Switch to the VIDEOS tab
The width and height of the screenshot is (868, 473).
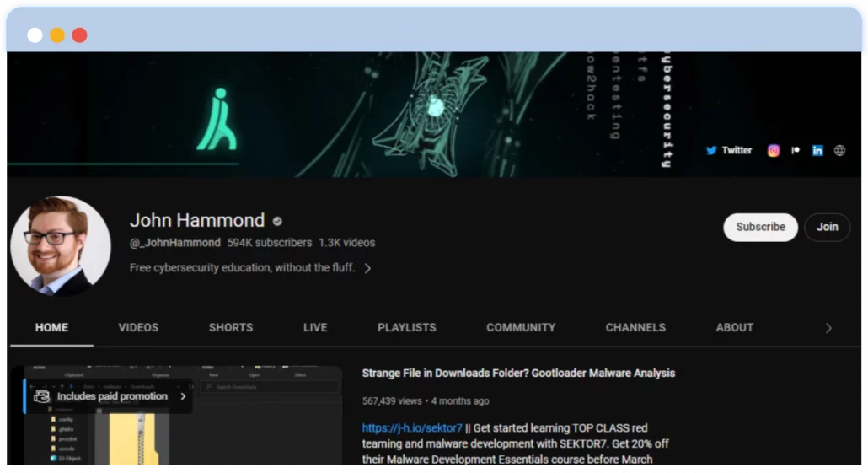tap(138, 327)
